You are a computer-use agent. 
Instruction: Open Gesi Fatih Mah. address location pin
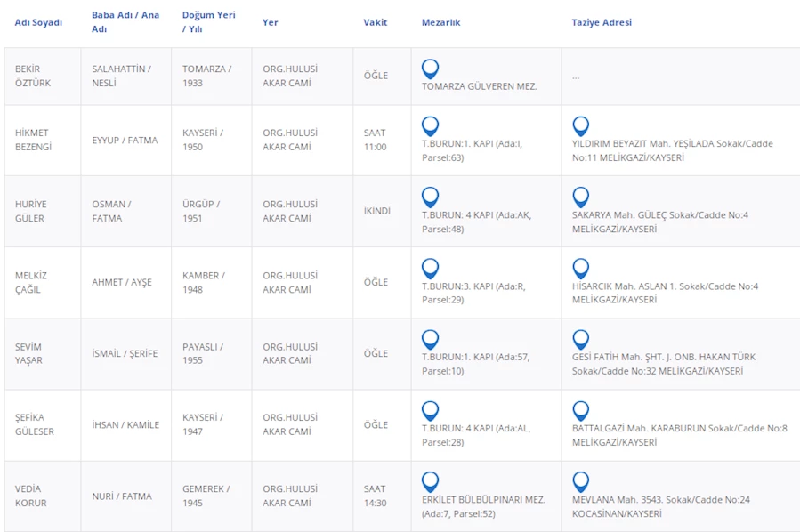580,339
